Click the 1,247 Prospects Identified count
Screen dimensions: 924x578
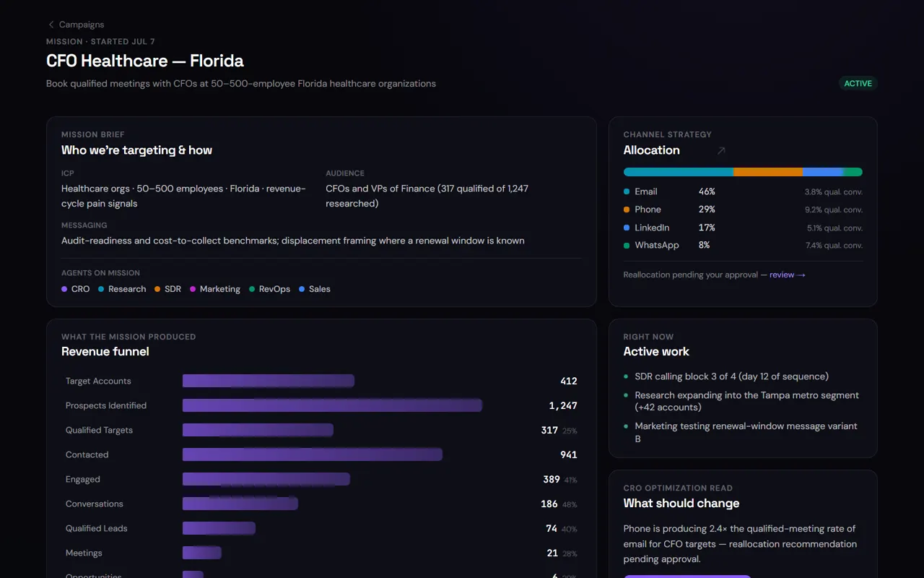click(x=563, y=405)
